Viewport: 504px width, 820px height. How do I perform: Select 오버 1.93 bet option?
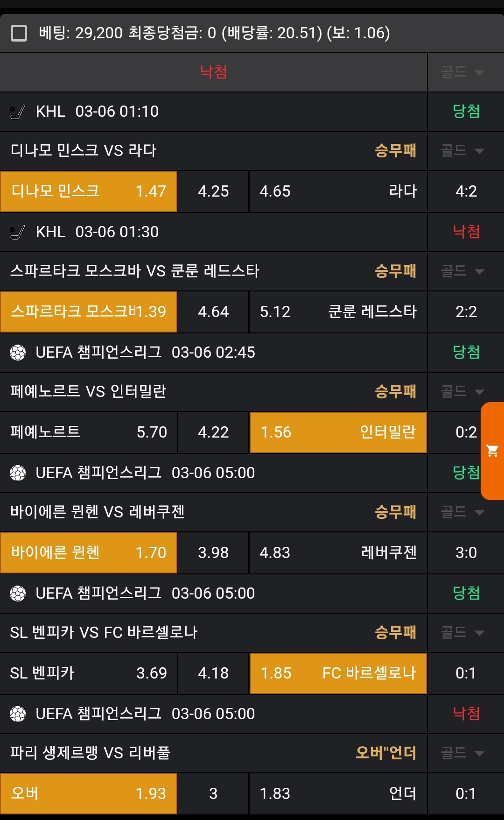(x=89, y=794)
